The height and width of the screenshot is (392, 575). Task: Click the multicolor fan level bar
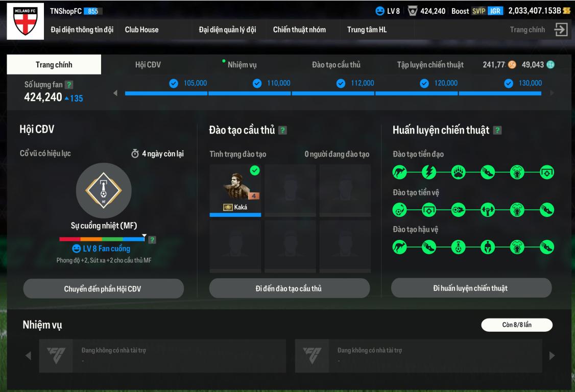point(102,239)
